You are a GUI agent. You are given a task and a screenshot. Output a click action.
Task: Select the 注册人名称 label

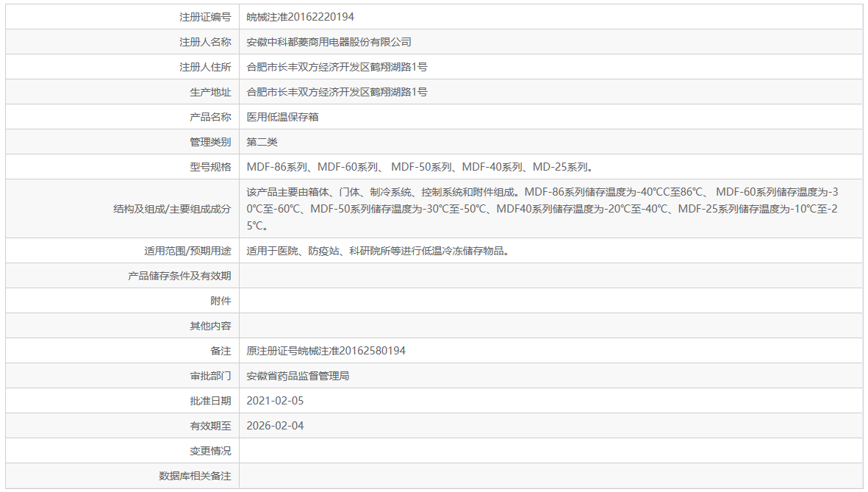(205, 42)
